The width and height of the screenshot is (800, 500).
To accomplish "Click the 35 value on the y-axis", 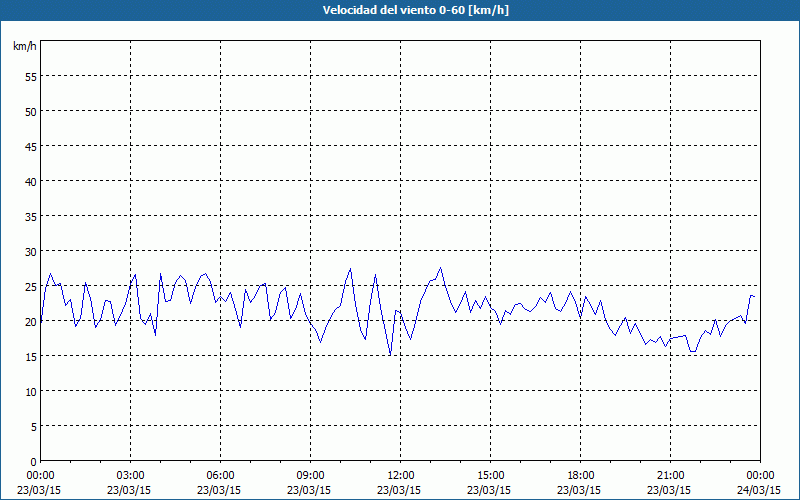I will point(31,216).
